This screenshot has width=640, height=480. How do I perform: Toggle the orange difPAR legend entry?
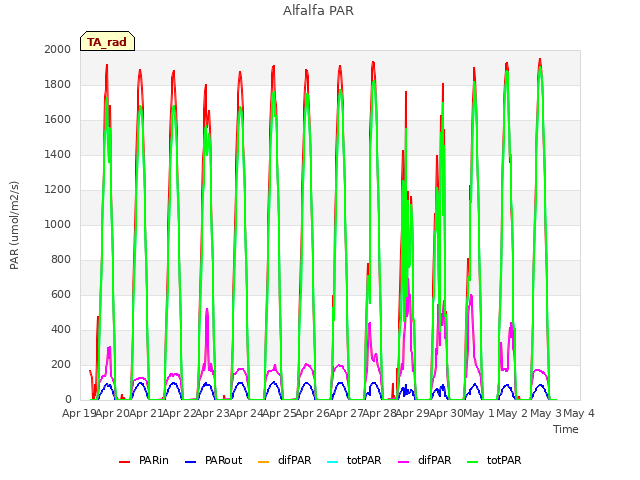pyautogui.click(x=285, y=460)
